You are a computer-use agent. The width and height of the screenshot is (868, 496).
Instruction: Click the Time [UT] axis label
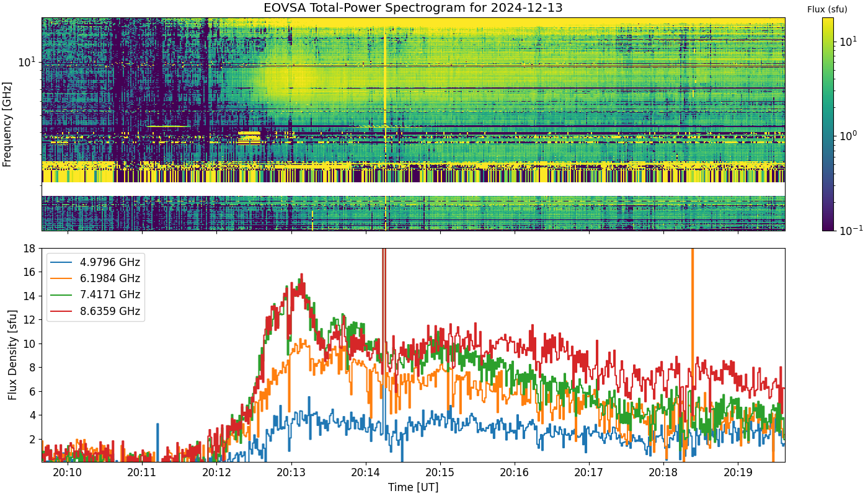tap(413, 487)
